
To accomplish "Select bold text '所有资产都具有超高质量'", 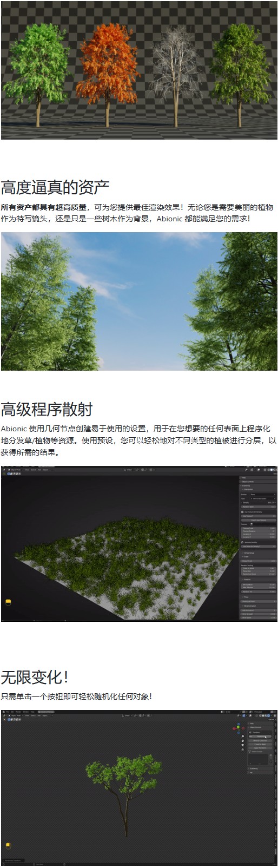I will (44, 207).
